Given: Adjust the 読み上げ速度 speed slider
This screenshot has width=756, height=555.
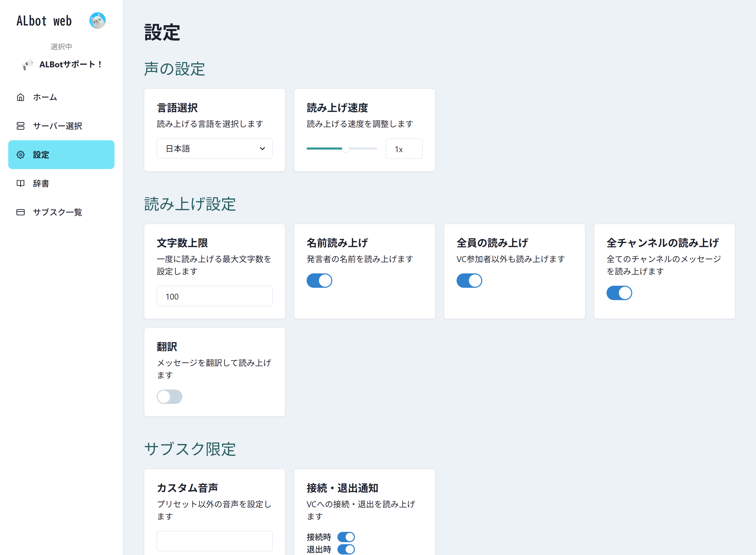Looking at the screenshot, I should click(345, 148).
